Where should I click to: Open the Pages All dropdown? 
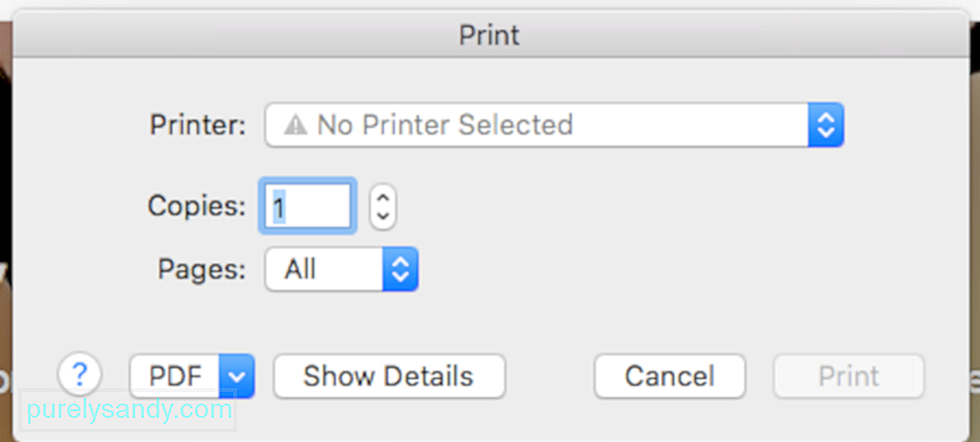(x=342, y=269)
